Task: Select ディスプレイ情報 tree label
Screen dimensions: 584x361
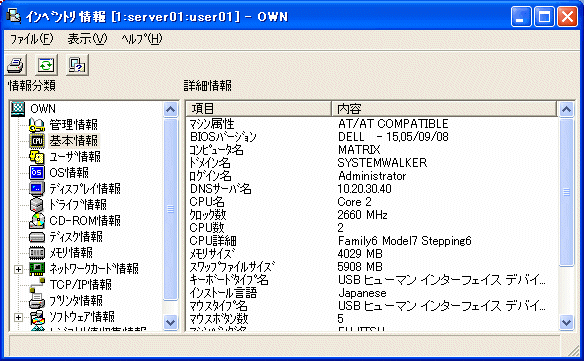Action: coord(85,189)
